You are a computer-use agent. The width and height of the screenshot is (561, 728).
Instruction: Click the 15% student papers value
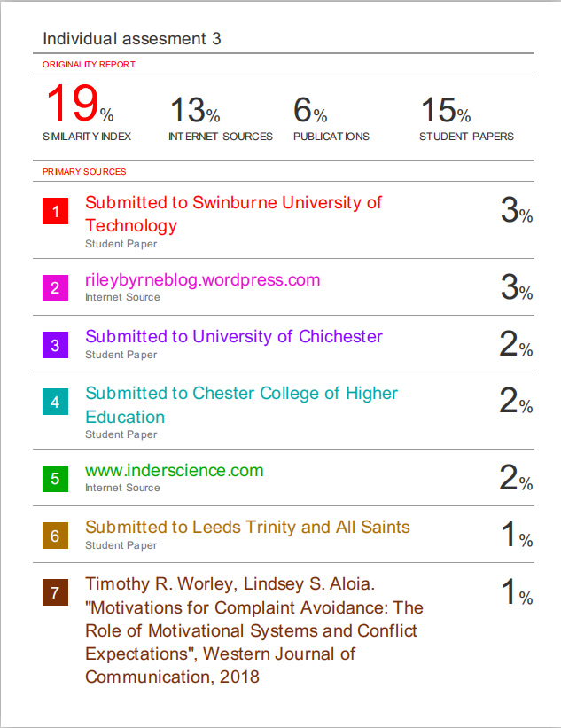point(445,111)
